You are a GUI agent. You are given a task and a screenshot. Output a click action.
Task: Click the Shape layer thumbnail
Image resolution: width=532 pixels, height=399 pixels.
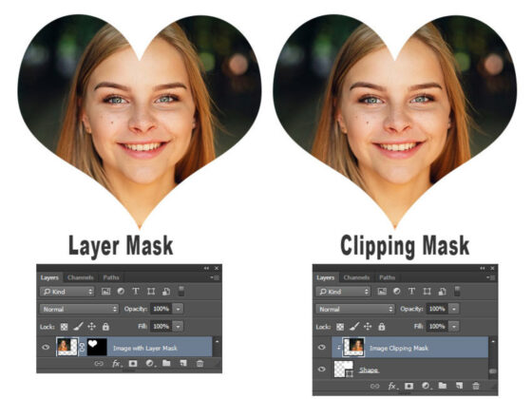tap(344, 370)
